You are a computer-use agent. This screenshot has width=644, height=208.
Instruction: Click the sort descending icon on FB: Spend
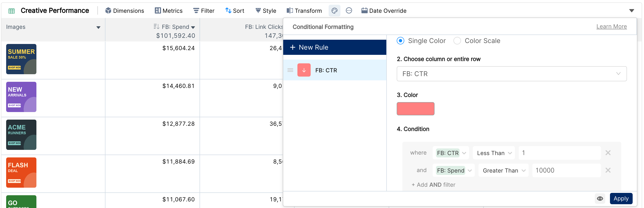tap(157, 26)
